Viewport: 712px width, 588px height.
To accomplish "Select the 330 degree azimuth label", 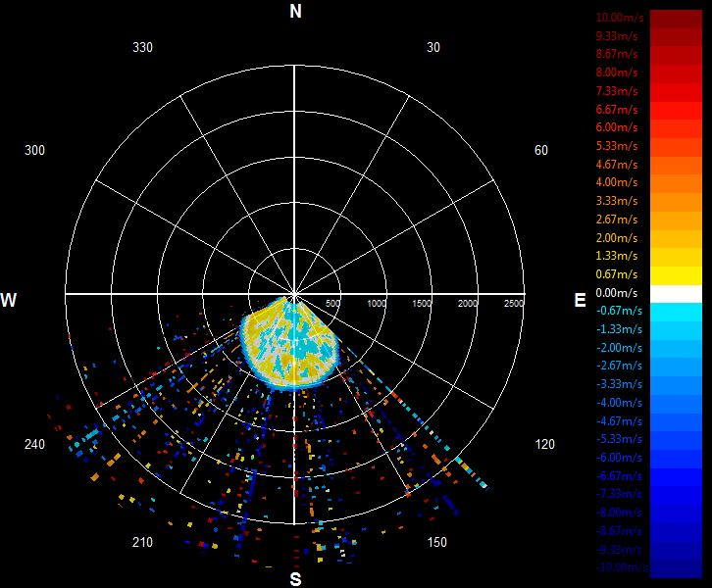I will (x=142, y=47).
